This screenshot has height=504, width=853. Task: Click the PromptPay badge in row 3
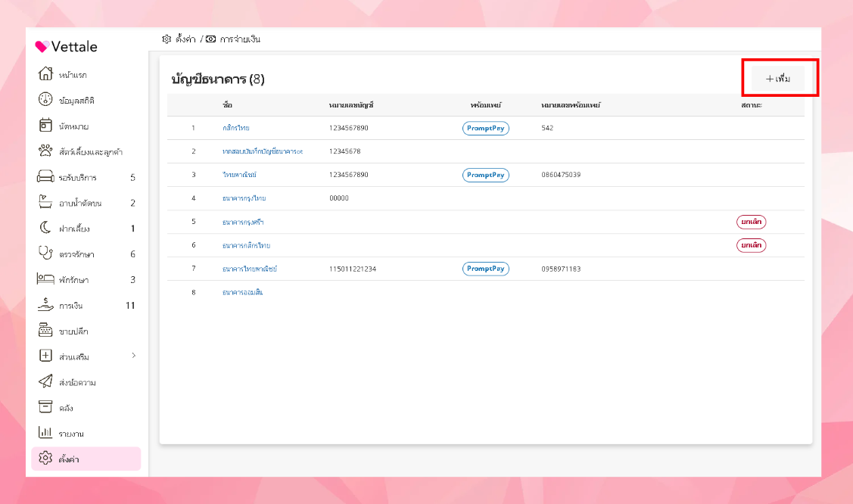pyautogui.click(x=486, y=175)
